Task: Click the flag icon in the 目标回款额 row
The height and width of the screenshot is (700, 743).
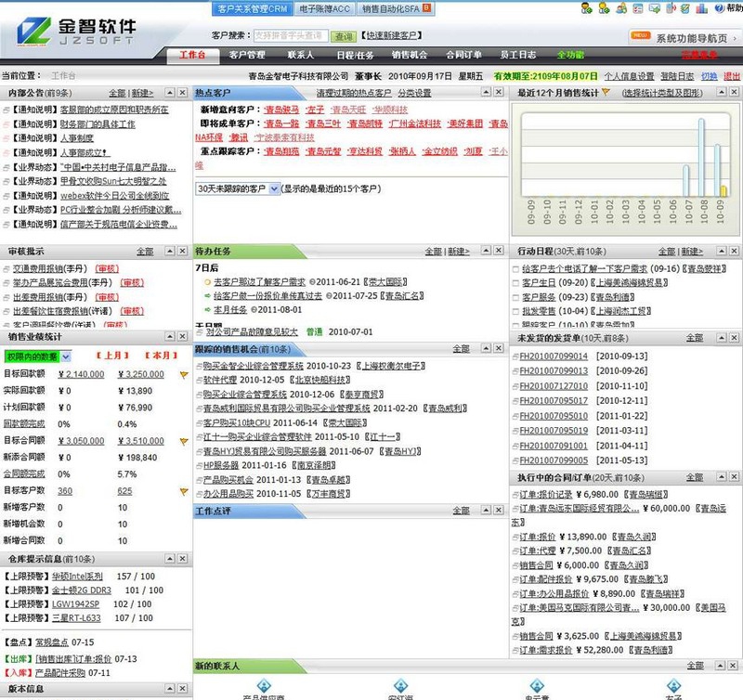Action: coord(184,374)
